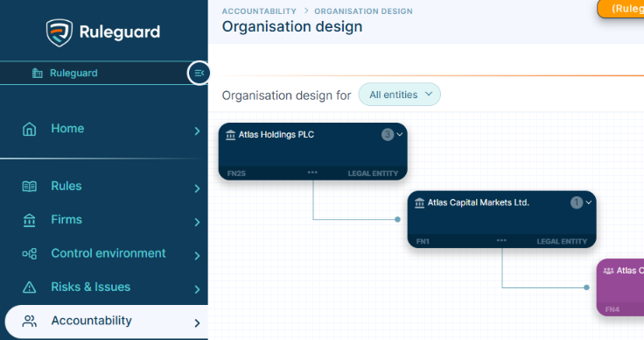Open the Rules menu item
Screen dimensions: 644x340
pos(66,186)
